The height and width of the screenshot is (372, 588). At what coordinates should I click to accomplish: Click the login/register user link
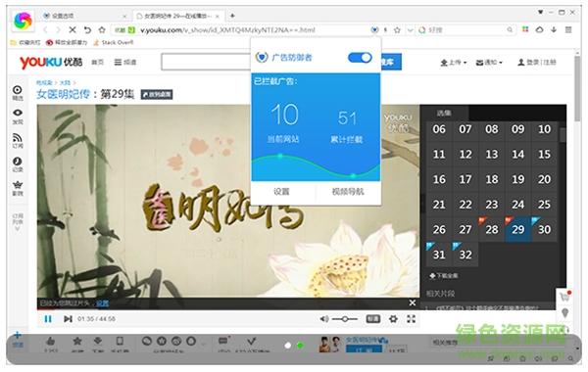click(537, 63)
